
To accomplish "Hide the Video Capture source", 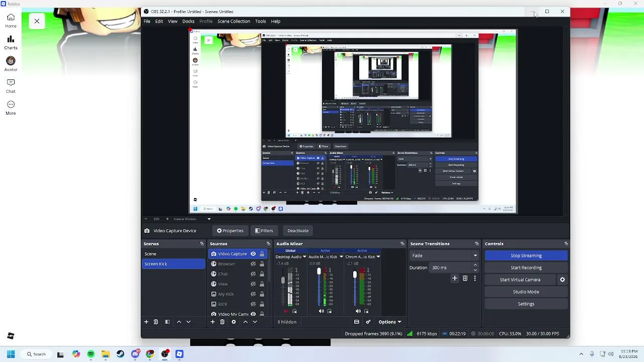I will [x=253, y=254].
